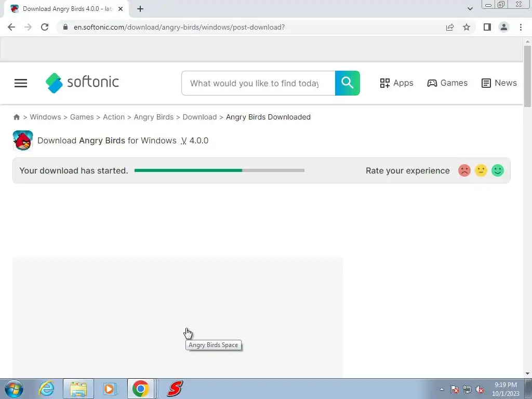Screen dimensions: 532x399
Task: Click the Action Center flag icon
Action: coord(455,389)
